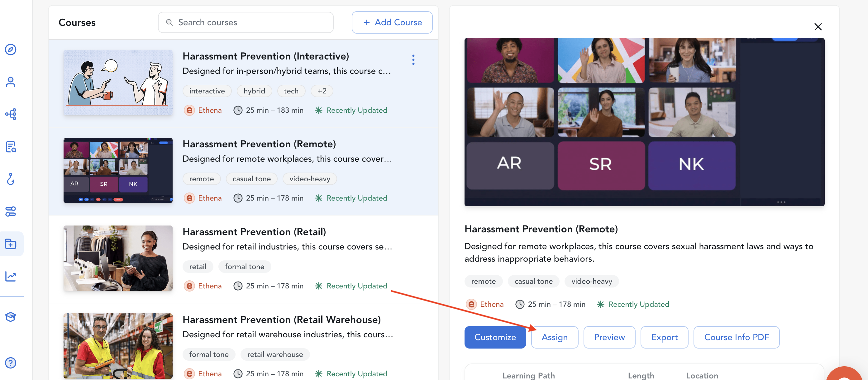The image size is (868, 380).
Task: Select the course library folder icon
Action: [x=11, y=244]
